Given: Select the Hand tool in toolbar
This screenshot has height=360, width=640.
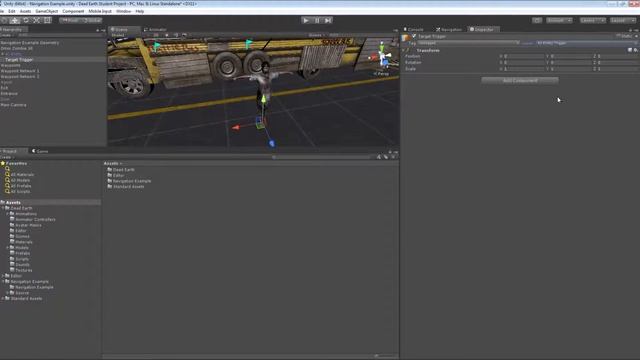Looking at the screenshot, I should point(4,20).
